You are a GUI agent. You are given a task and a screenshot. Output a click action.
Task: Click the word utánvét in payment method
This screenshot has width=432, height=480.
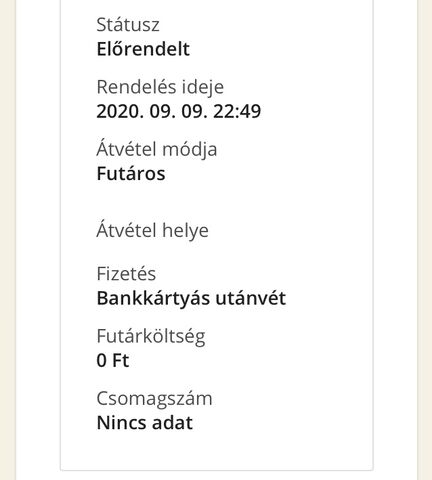coord(251,298)
